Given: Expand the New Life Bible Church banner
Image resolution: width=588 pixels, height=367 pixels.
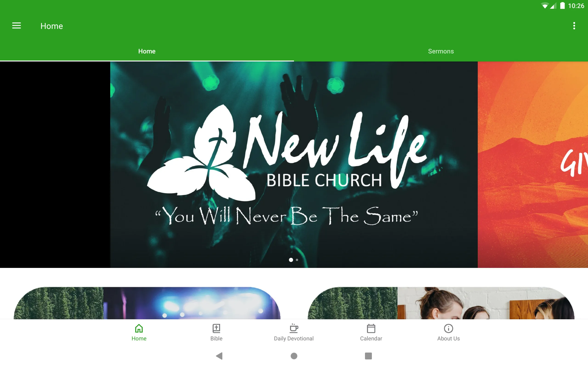Looking at the screenshot, I should coord(294,164).
